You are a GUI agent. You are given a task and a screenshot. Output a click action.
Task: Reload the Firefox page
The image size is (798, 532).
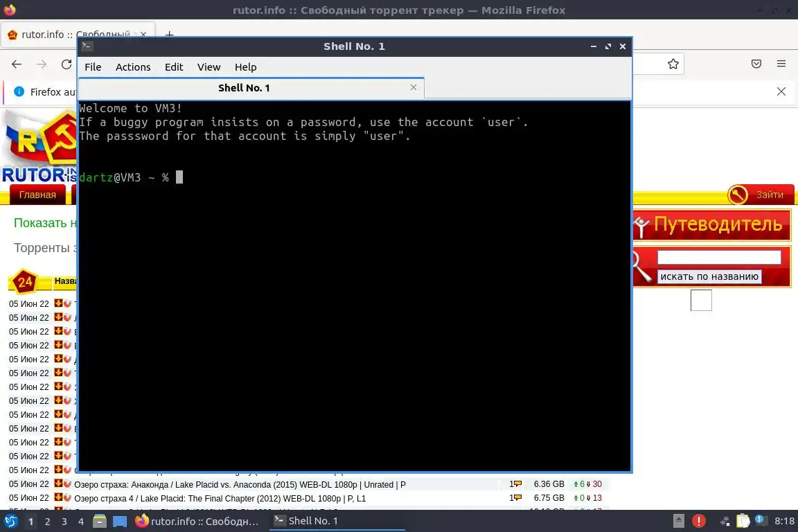(66, 64)
